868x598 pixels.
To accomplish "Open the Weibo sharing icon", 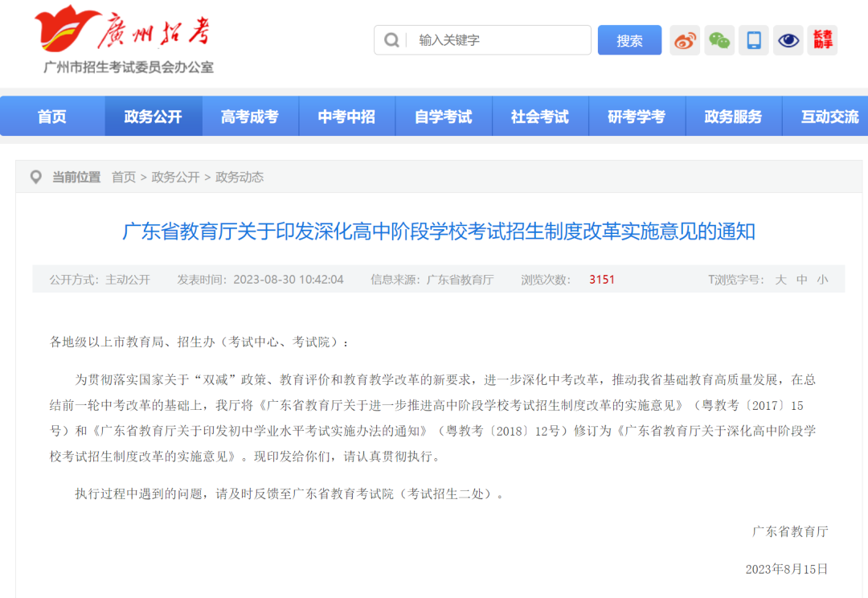I will tap(684, 40).
